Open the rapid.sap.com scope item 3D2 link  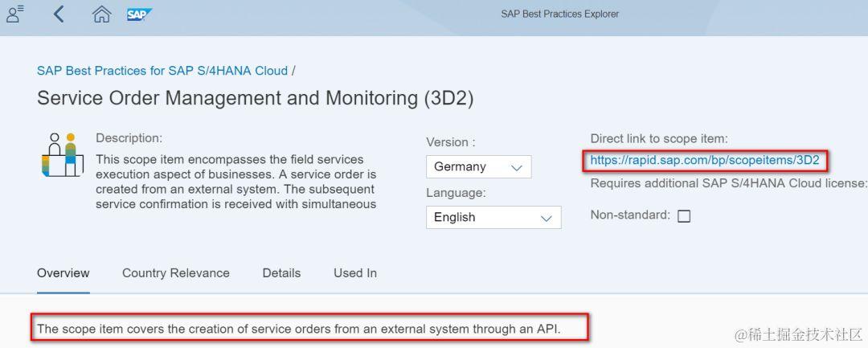(704, 161)
